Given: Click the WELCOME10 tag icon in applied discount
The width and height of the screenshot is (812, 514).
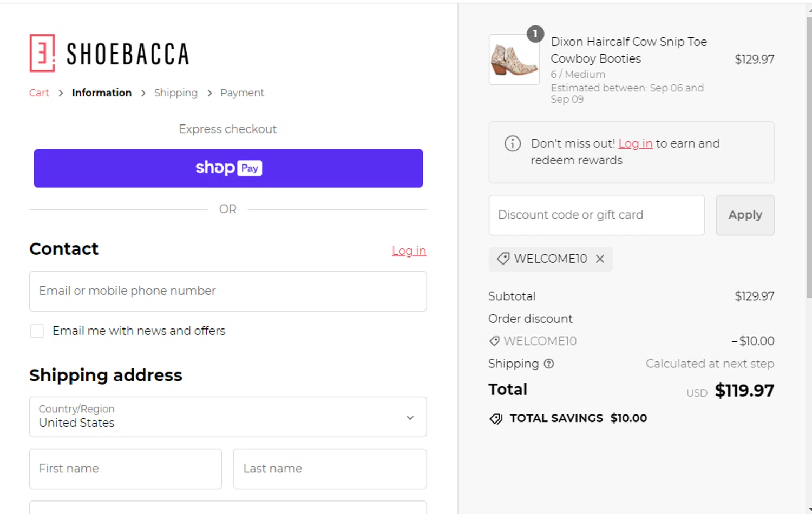Looking at the screenshot, I should 503,259.
